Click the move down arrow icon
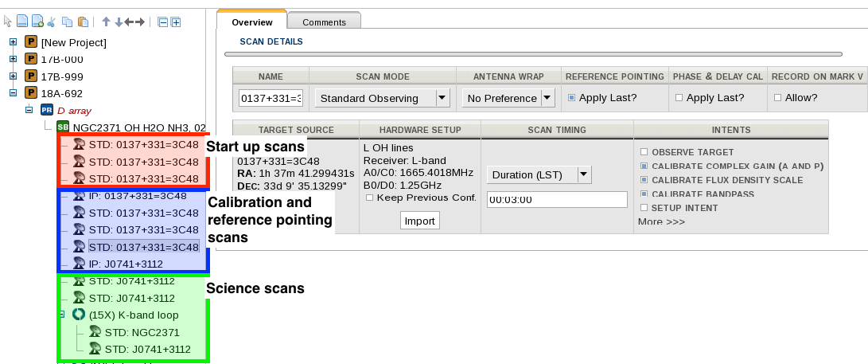This screenshot has width=868, height=364. pos(118,22)
